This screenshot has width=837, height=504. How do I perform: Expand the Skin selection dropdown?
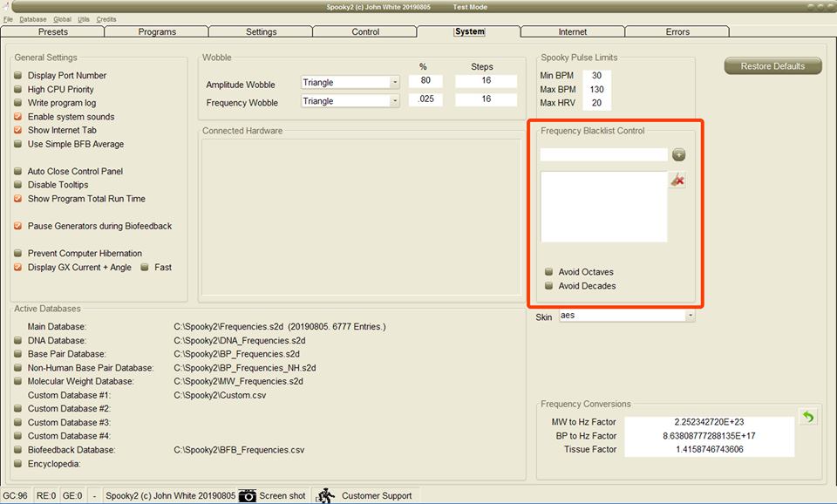pos(691,316)
